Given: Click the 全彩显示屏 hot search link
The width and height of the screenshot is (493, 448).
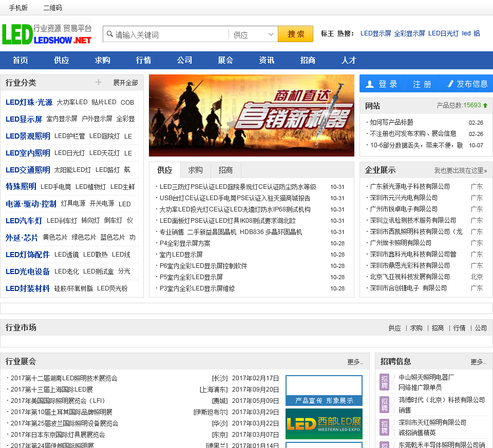Looking at the screenshot, I should click(x=409, y=33).
